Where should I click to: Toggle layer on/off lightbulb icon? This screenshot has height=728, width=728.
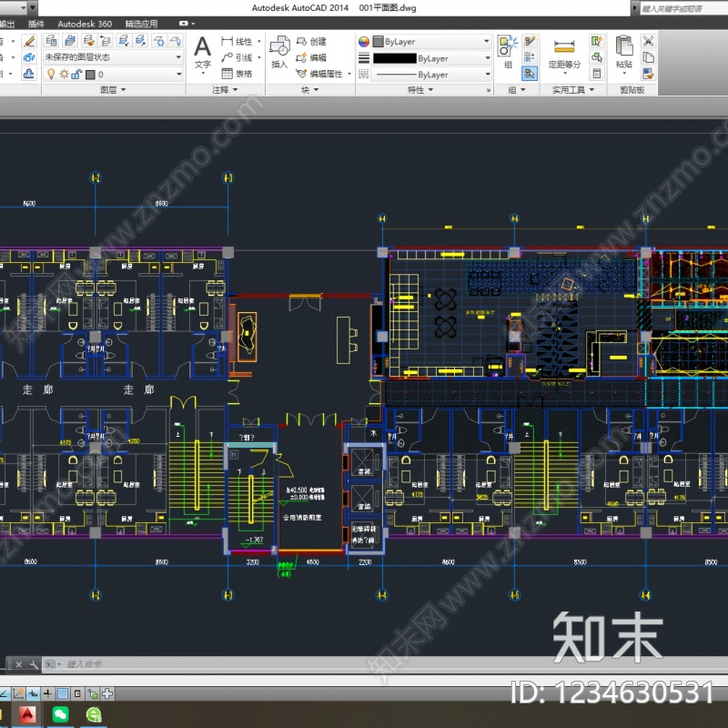pyautogui.click(x=51, y=74)
